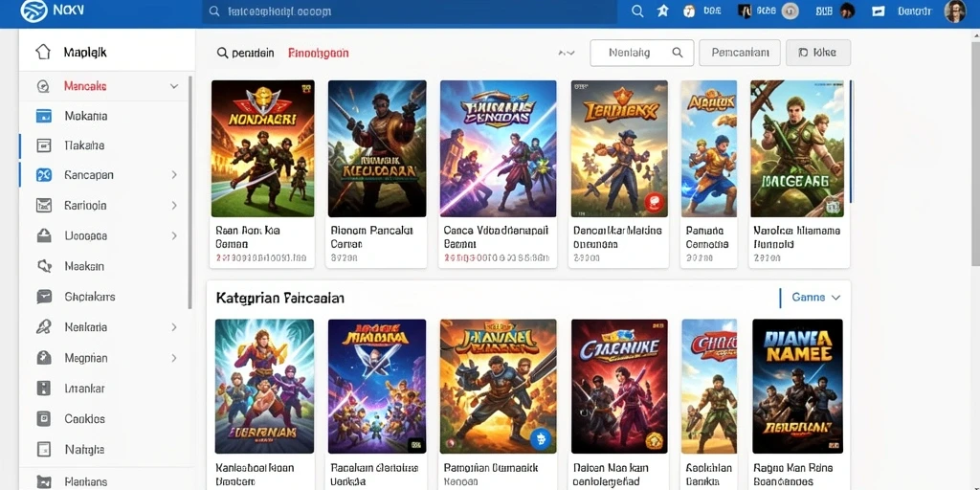
Task: Click the top bar search field
Action: click(410, 11)
